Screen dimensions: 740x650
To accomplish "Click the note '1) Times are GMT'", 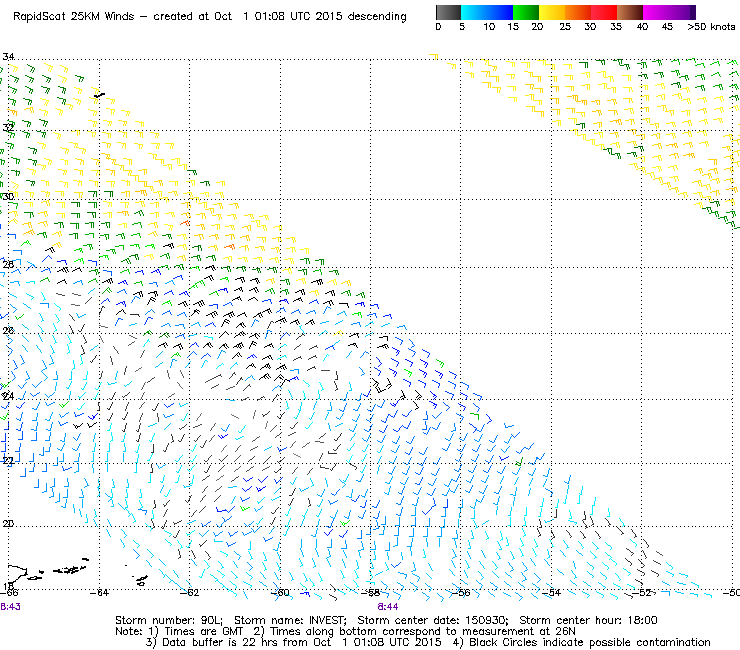I will 196,632.
